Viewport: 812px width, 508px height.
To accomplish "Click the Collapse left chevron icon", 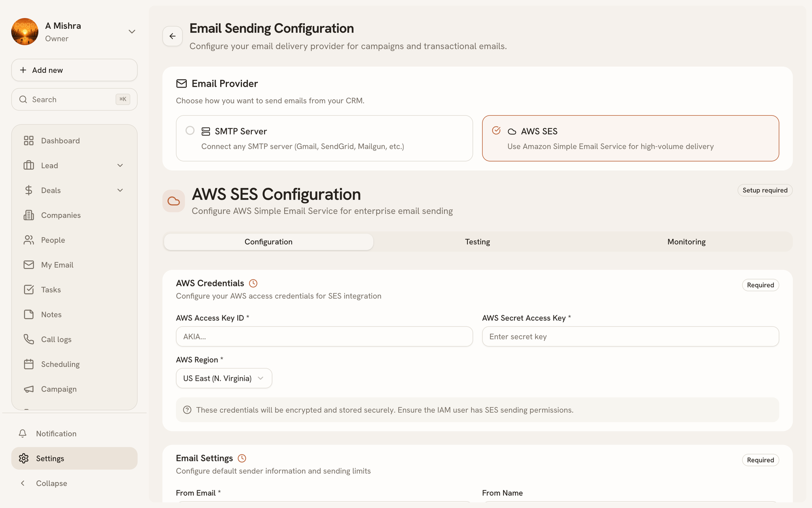I will tap(23, 483).
